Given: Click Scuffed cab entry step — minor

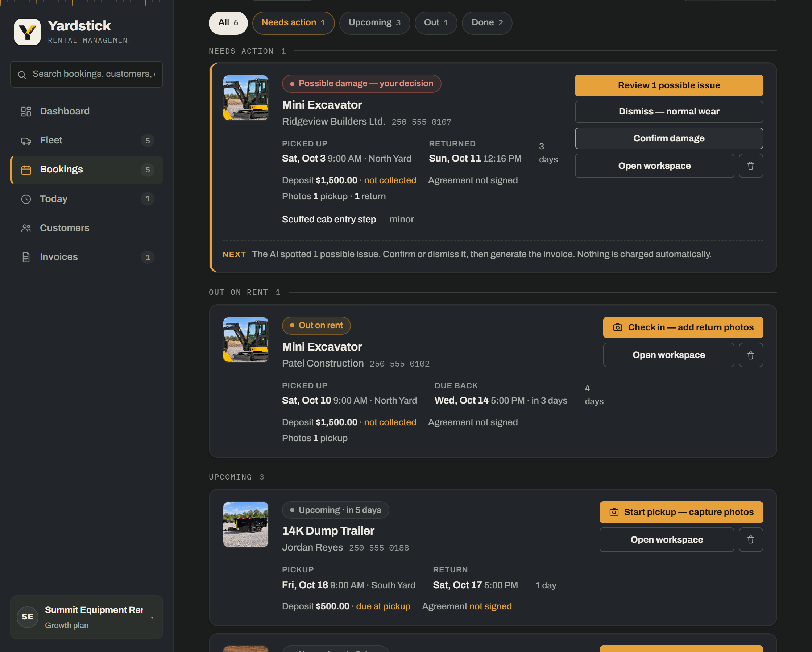Looking at the screenshot, I should [348, 220].
